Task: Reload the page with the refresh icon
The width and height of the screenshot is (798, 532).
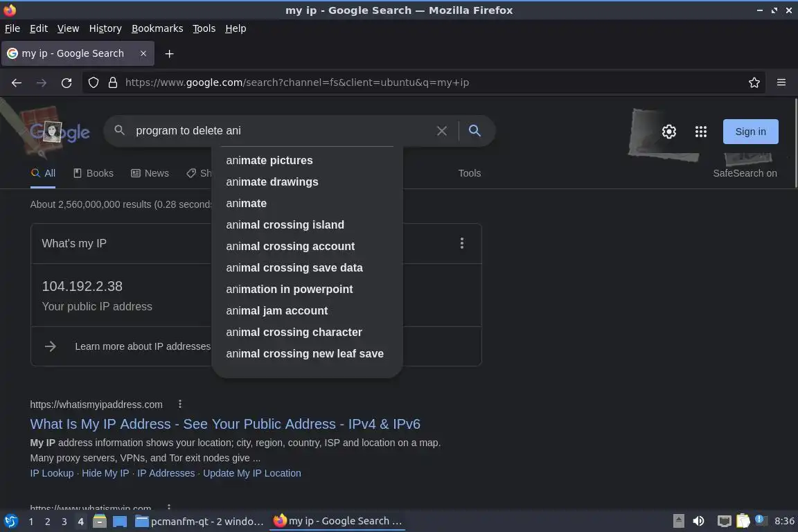Action: [x=66, y=82]
